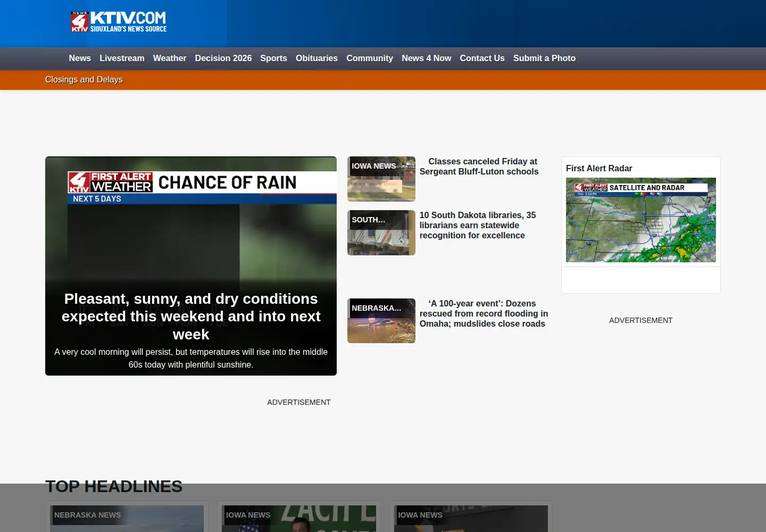Go to News 4 Now
This screenshot has height=532, width=766.
point(427,59)
